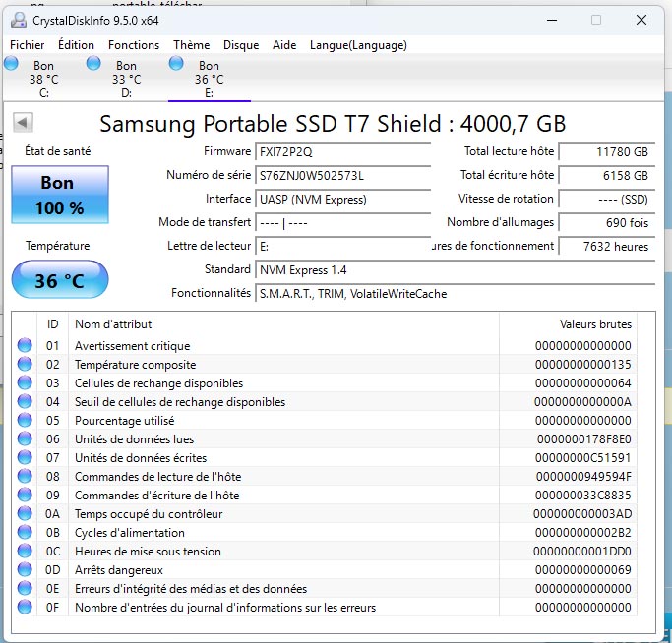The width and height of the screenshot is (672, 643).
Task: Click the 7632 heures value
Action: [x=607, y=247]
